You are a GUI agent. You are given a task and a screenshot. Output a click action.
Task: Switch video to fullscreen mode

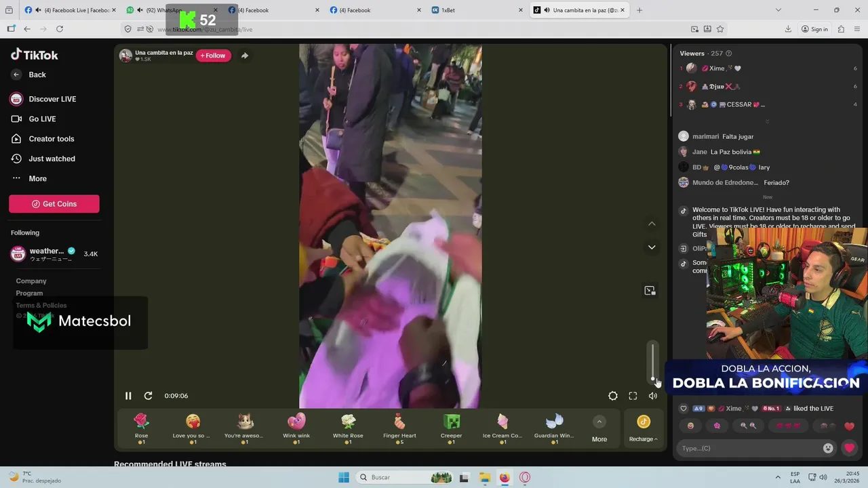tap(633, 396)
